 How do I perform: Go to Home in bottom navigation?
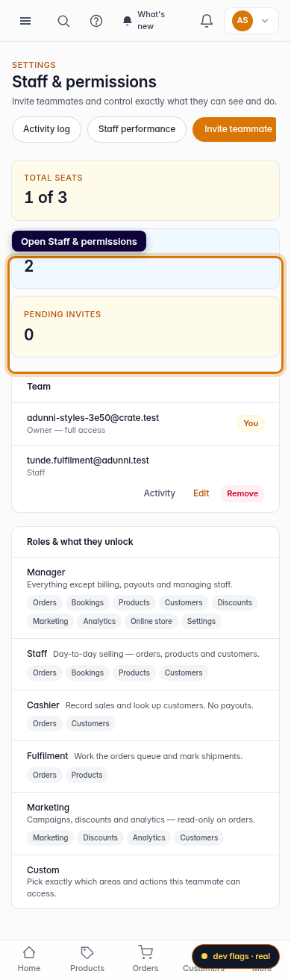tap(29, 959)
